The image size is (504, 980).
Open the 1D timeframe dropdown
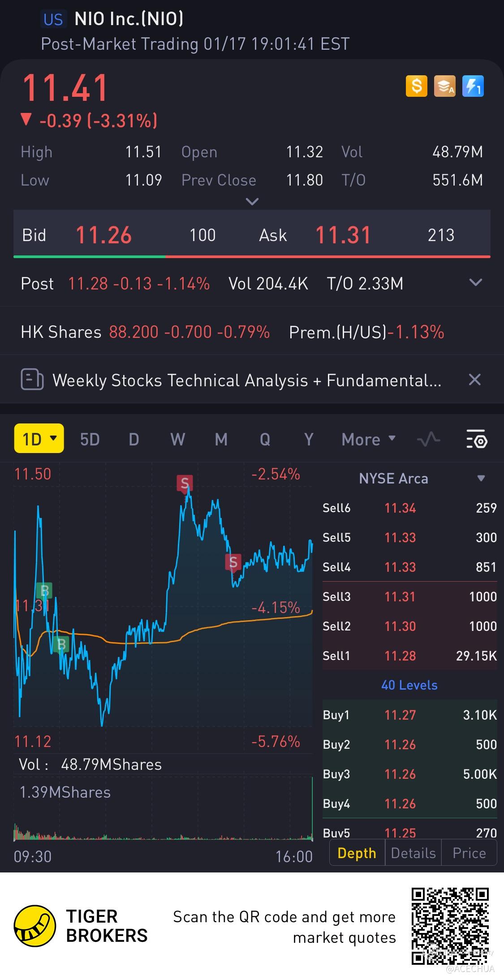(x=39, y=439)
